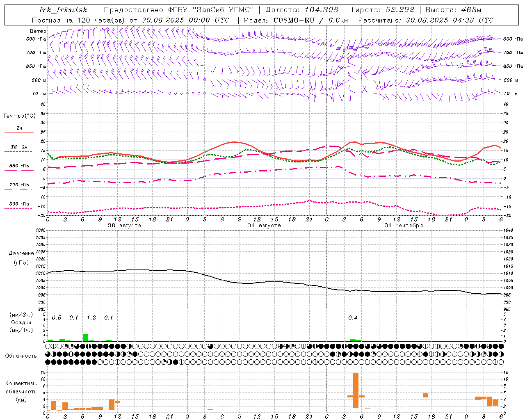This screenshot has width=525, height=420.
Task: Click the orange convective bar near 17h on 01 сентября
Action: pos(425,395)
